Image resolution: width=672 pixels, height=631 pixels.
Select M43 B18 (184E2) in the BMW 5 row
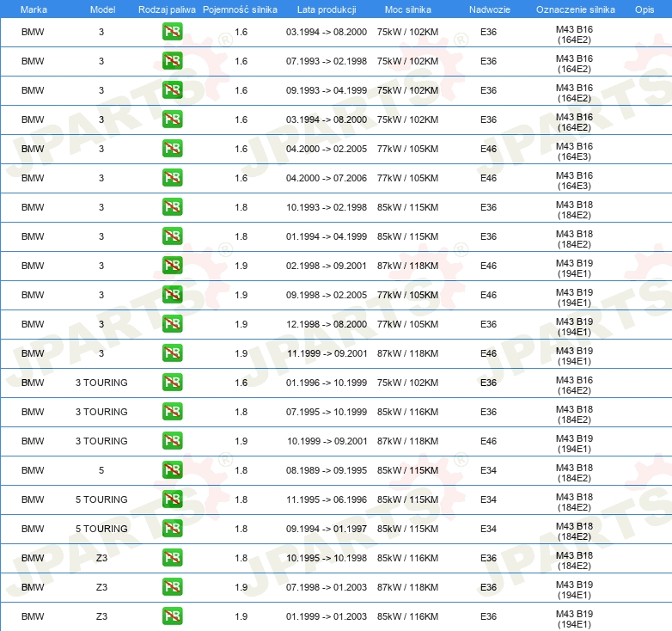coord(574,473)
